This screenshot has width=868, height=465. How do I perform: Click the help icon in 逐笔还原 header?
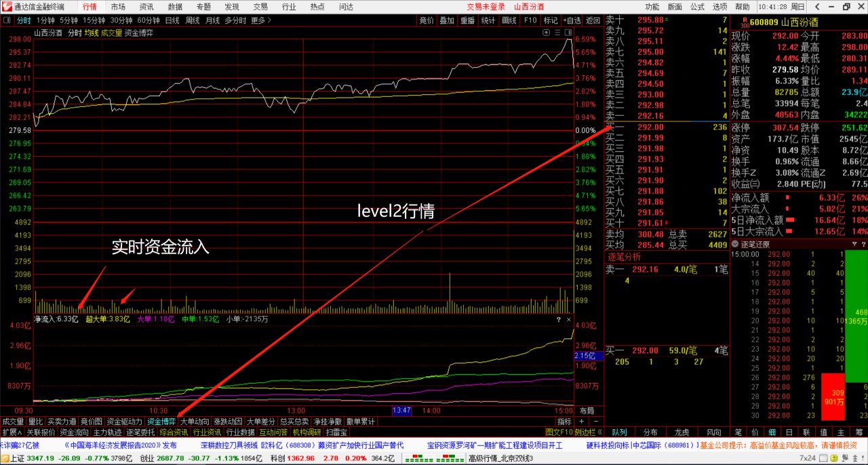coord(863,244)
